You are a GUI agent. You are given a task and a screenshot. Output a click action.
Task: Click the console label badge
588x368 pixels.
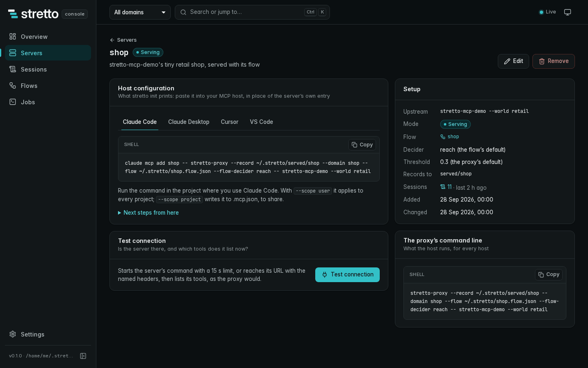(75, 14)
